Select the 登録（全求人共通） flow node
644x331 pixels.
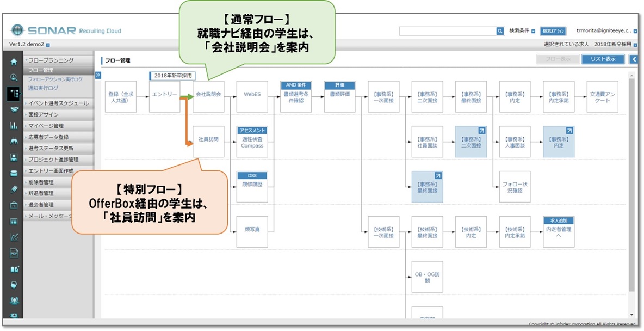point(121,96)
